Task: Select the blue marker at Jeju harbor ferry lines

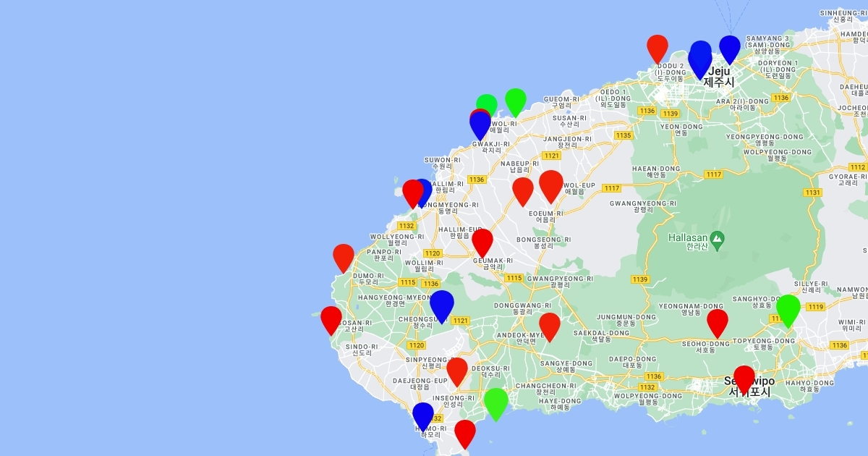Action: 729,48
